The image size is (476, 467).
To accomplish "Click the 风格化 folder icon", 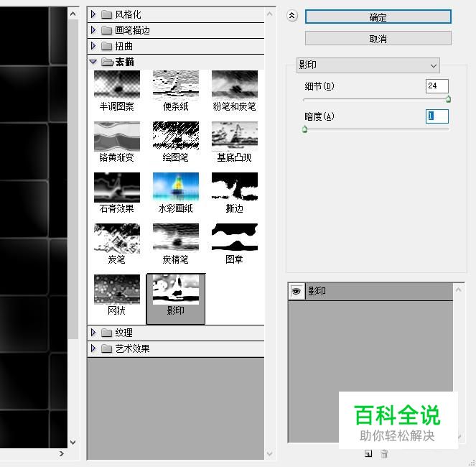I will [106, 14].
